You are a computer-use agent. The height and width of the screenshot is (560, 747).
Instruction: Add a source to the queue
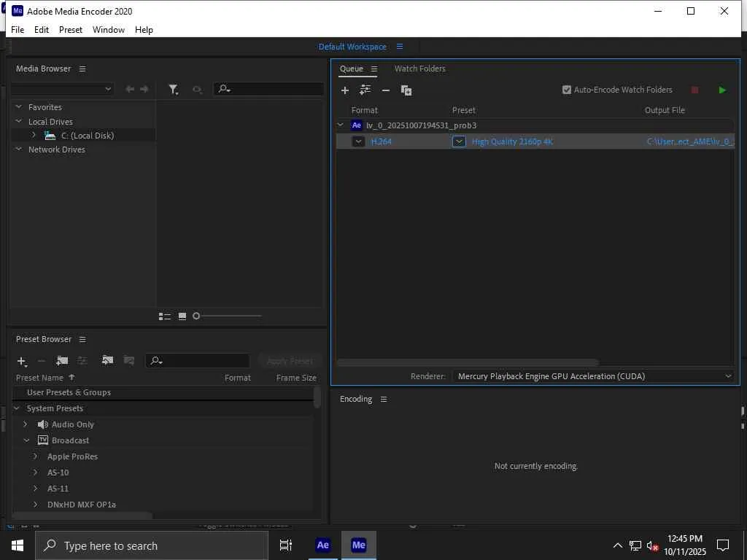(x=345, y=90)
